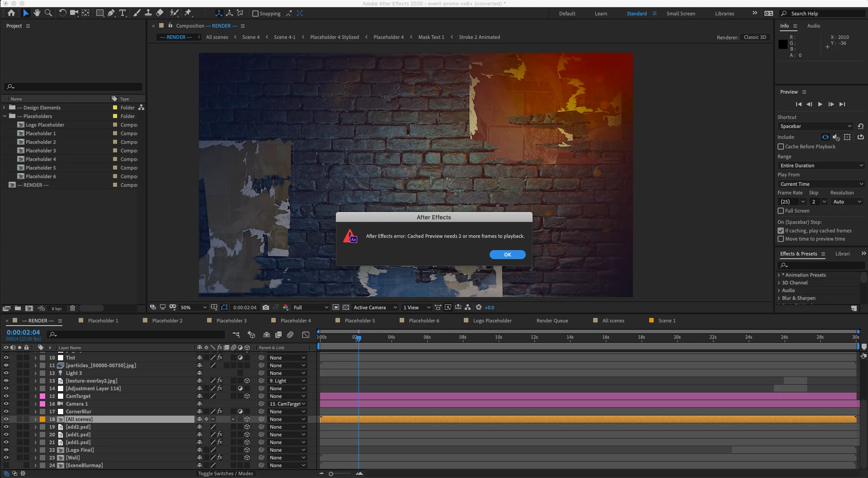Uncheck If caching, play cached frames

pyautogui.click(x=781, y=231)
